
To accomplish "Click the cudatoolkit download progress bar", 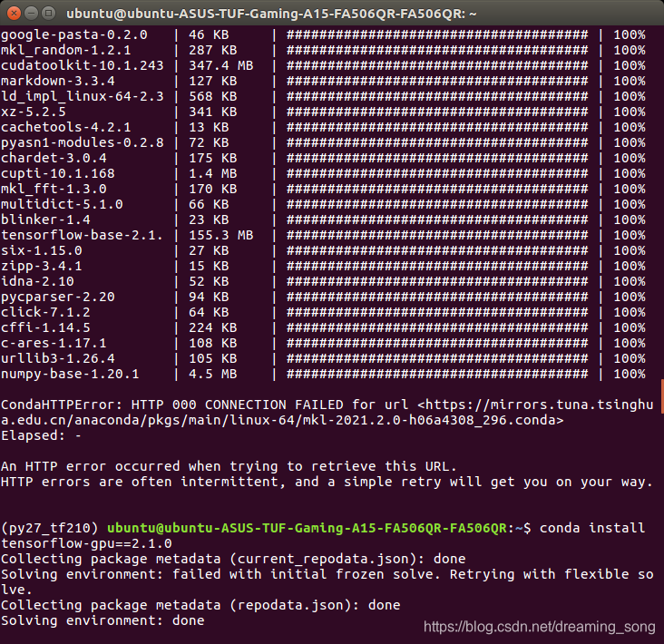I will [437, 65].
